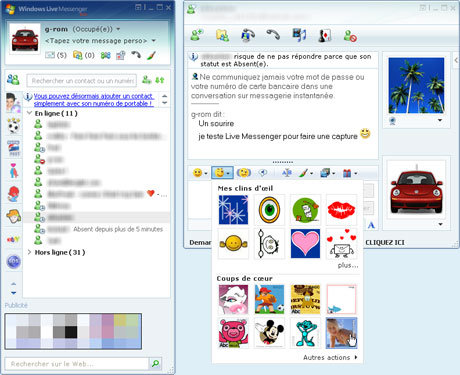Open dropdown under palm trees display picture

click(x=440, y=120)
